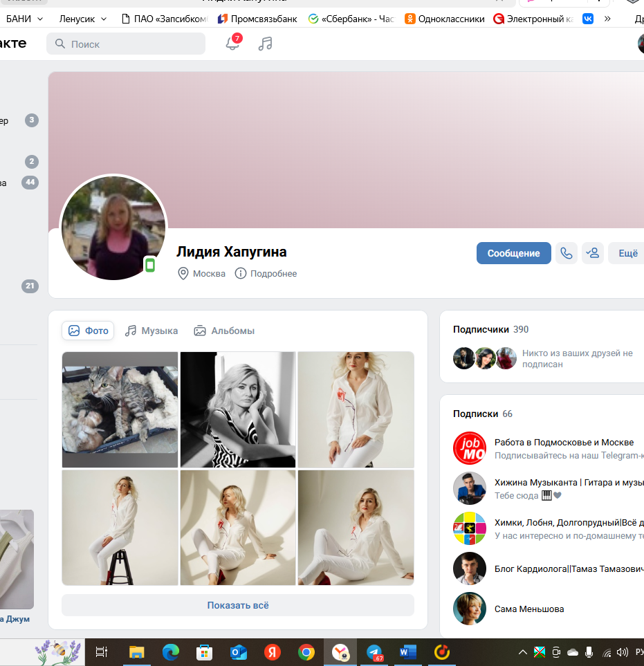The width and height of the screenshot is (644, 666).
Task: Launch Microsoft Edge from the taskbar
Action: coord(171,652)
